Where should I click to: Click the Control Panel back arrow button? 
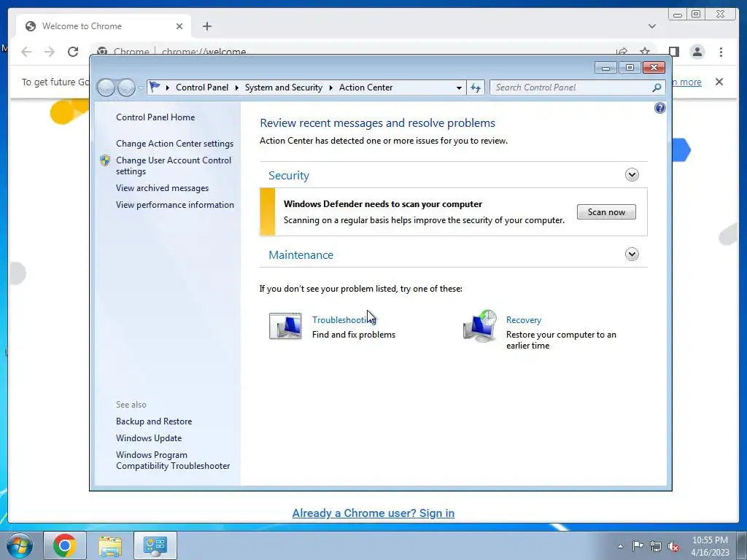[x=106, y=87]
